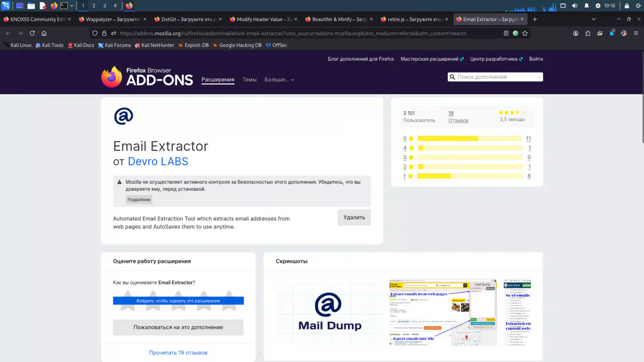The width and height of the screenshot is (644, 362).
Task: Open the Firefox application hamburger menu
Action: [x=636, y=33]
